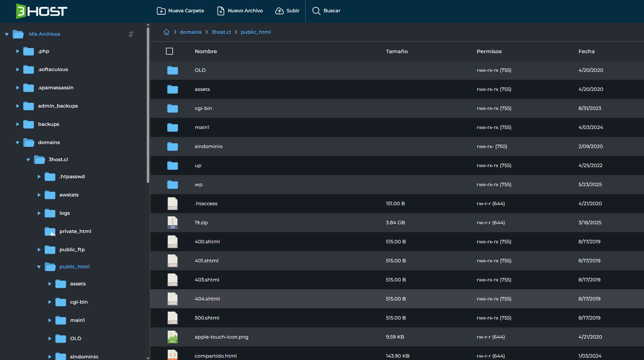644x360 pixels.
Task: Click the folder-plus icon for Nueva Carpeta
Action: click(161, 11)
